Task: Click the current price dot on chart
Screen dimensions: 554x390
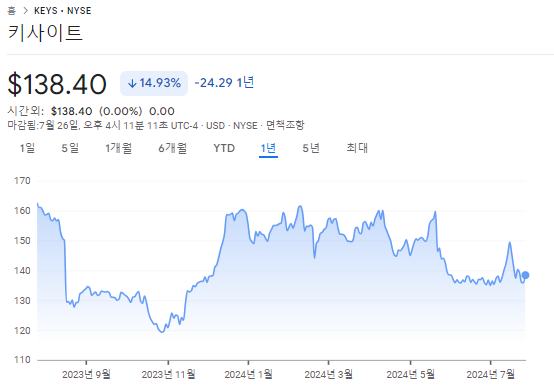Action: point(525,275)
